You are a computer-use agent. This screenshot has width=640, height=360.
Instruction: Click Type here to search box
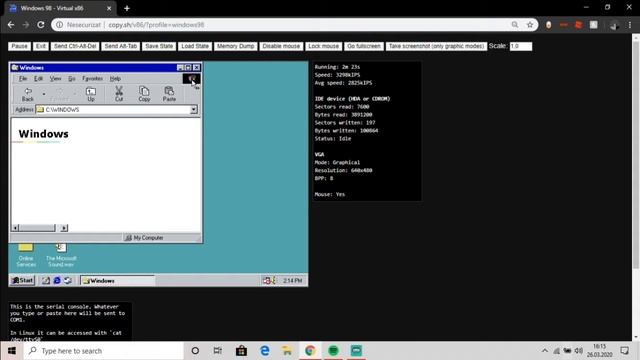pyautogui.click(x=104, y=351)
